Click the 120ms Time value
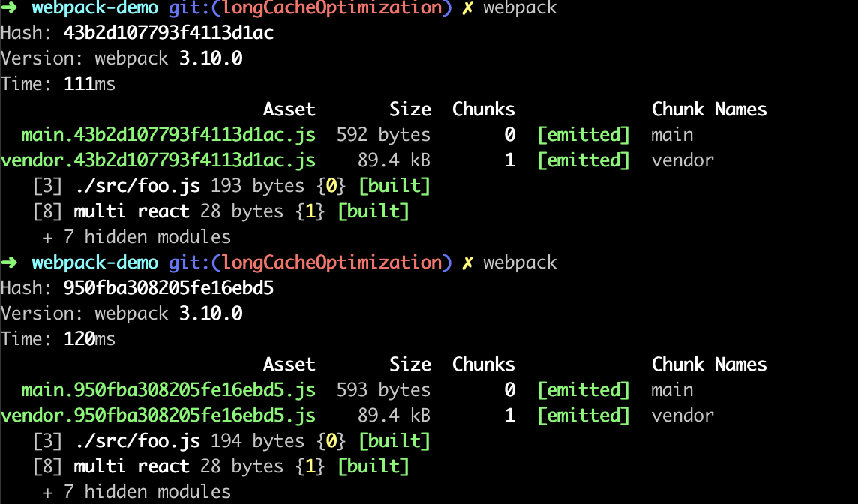Screen dimensions: 858x504 tap(90, 339)
